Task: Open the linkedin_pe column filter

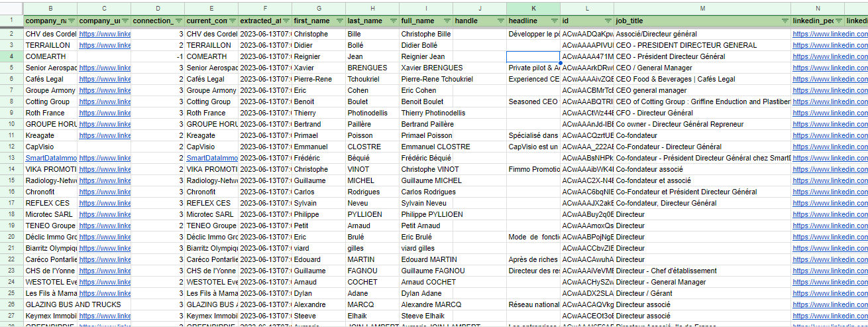Action: point(839,21)
